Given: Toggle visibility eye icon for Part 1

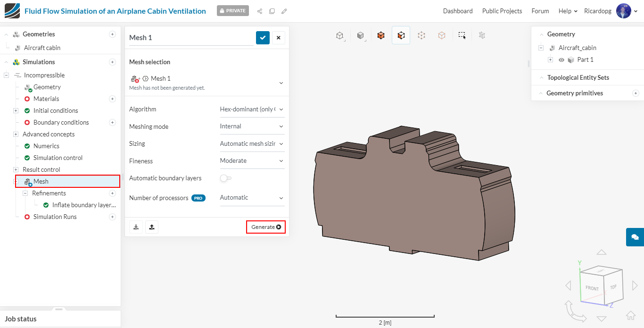Looking at the screenshot, I should click(x=561, y=60).
